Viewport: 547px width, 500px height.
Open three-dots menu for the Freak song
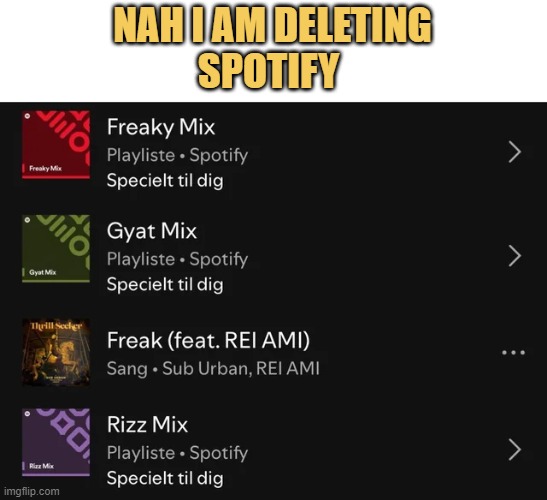513,353
